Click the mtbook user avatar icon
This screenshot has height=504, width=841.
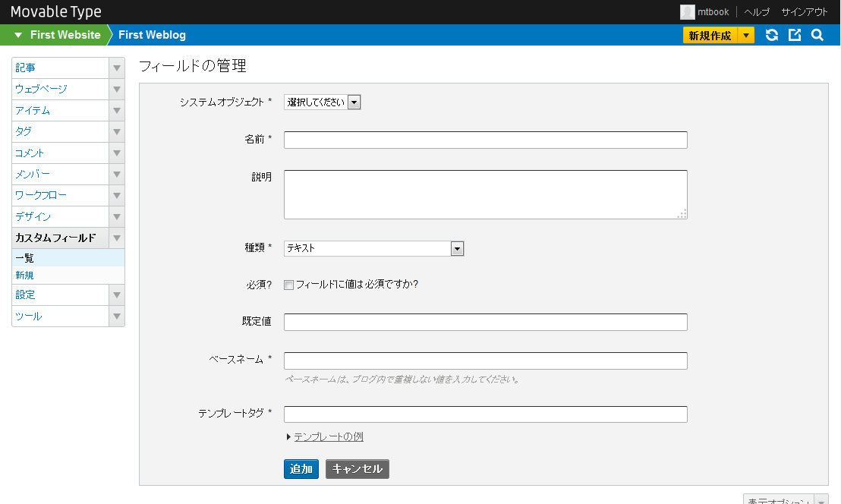click(687, 12)
